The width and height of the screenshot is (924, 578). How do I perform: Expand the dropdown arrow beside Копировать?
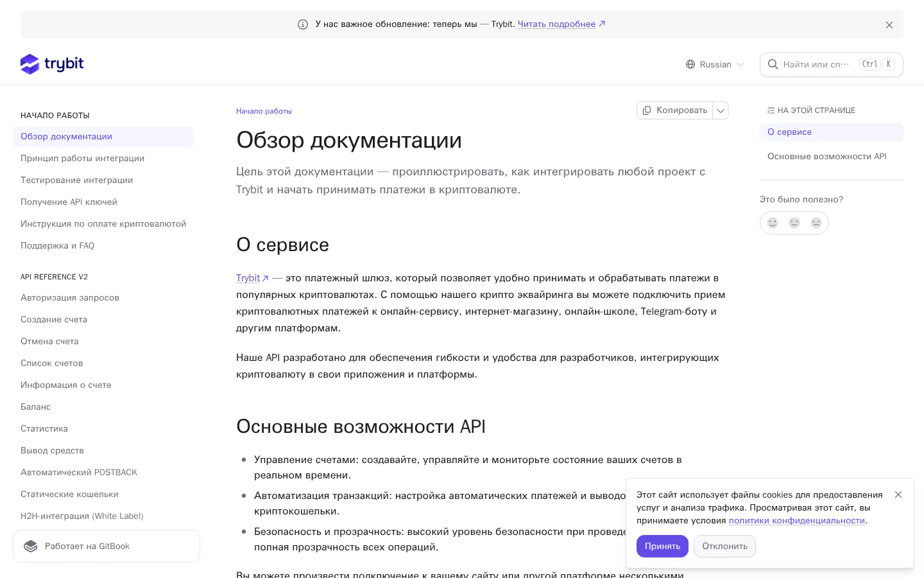coord(721,110)
